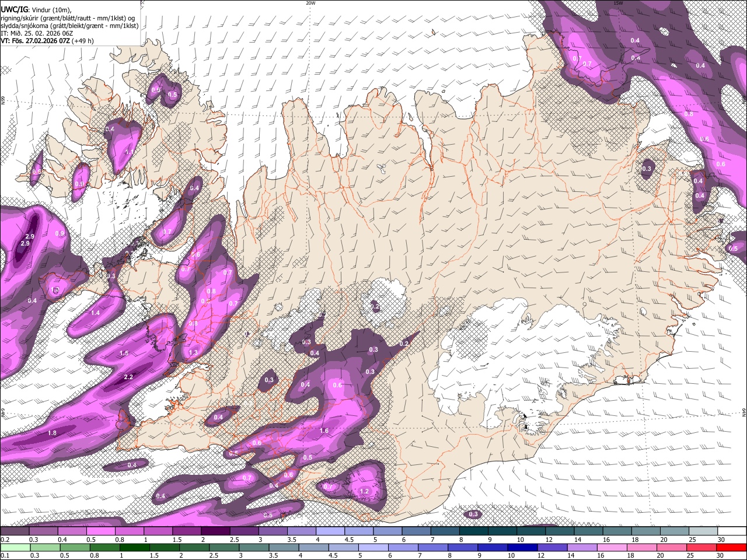Image resolution: width=747 pixels, height=560 pixels.
Task: Click the '1.6' precipitation value on the map
Action: (324, 431)
